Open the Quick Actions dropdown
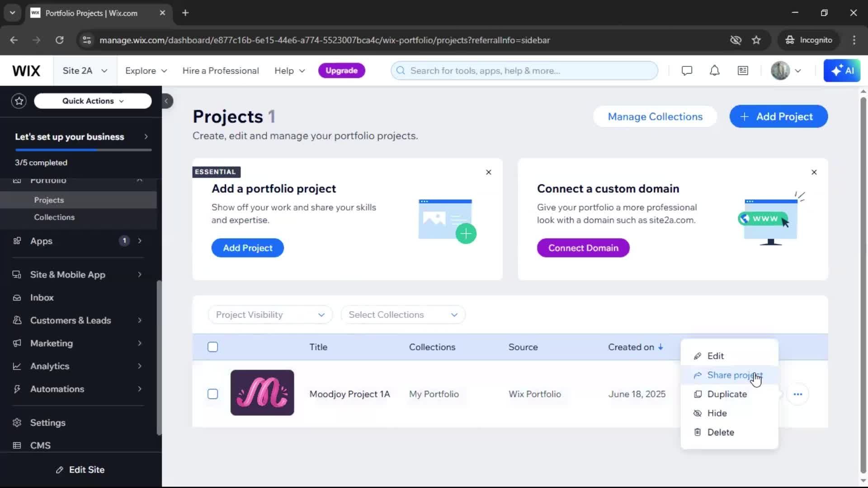The image size is (868, 488). coord(93,101)
